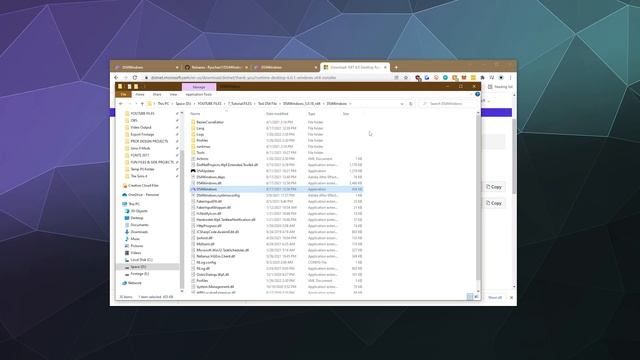Sort by Size column header

click(346, 114)
